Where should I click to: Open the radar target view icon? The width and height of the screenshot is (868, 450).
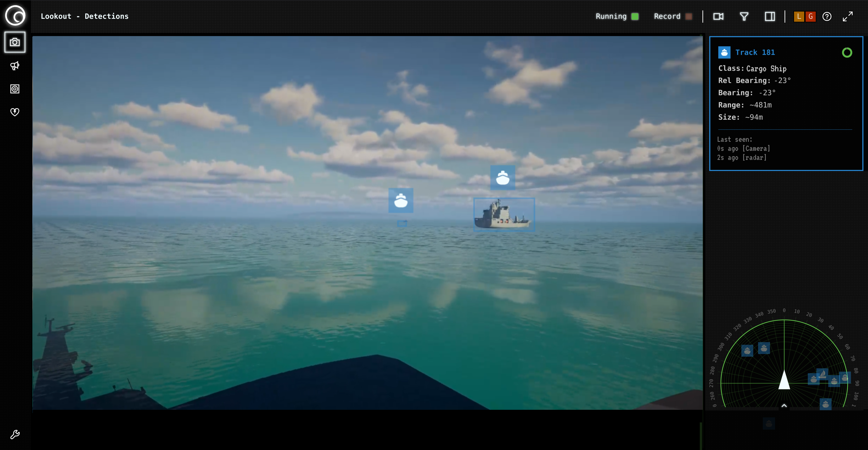pyautogui.click(x=15, y=89)
